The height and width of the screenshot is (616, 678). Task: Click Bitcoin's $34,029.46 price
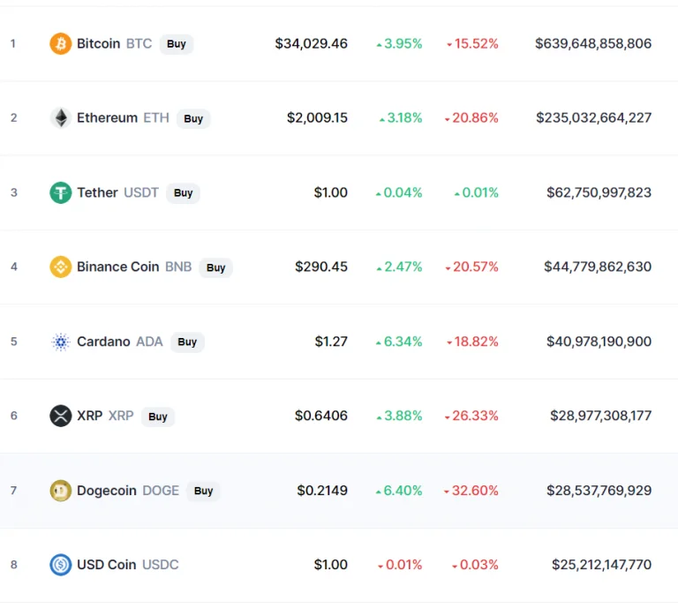pyautogui.click(x=311, y=43)
